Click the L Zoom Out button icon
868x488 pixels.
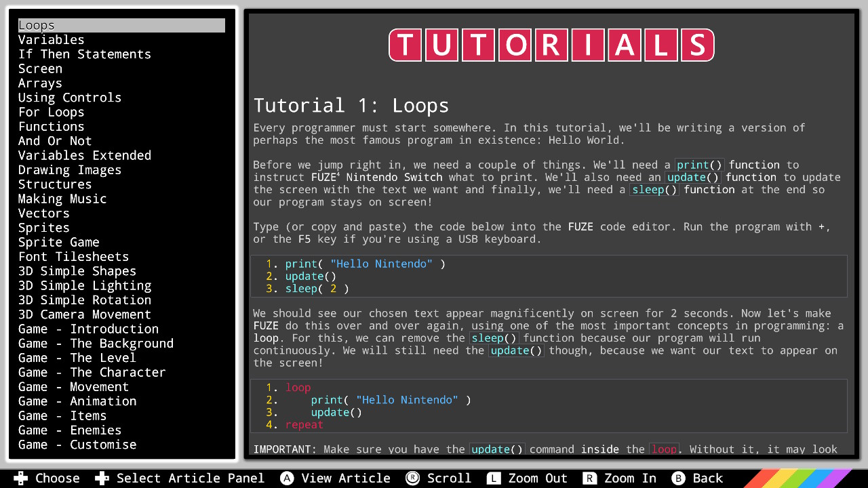coord(494,478)
